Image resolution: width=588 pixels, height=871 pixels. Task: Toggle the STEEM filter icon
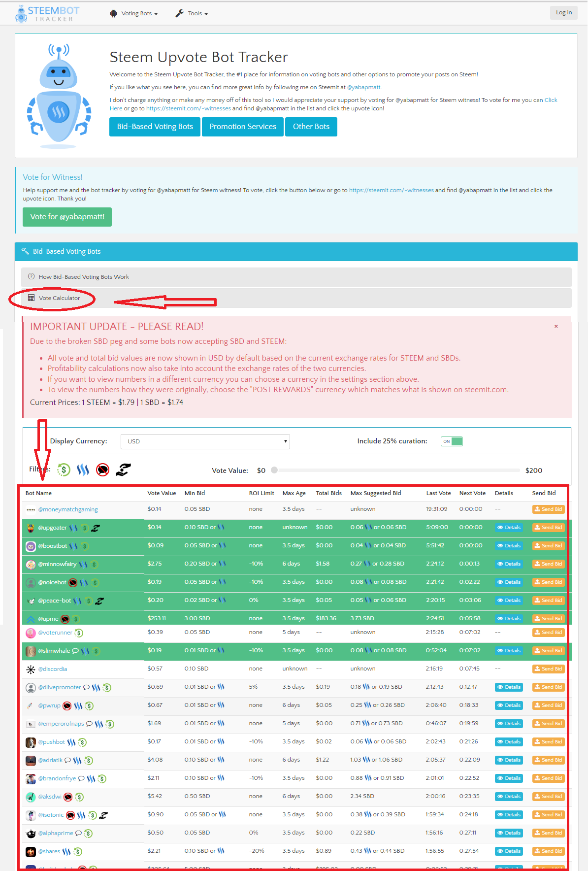83,470
